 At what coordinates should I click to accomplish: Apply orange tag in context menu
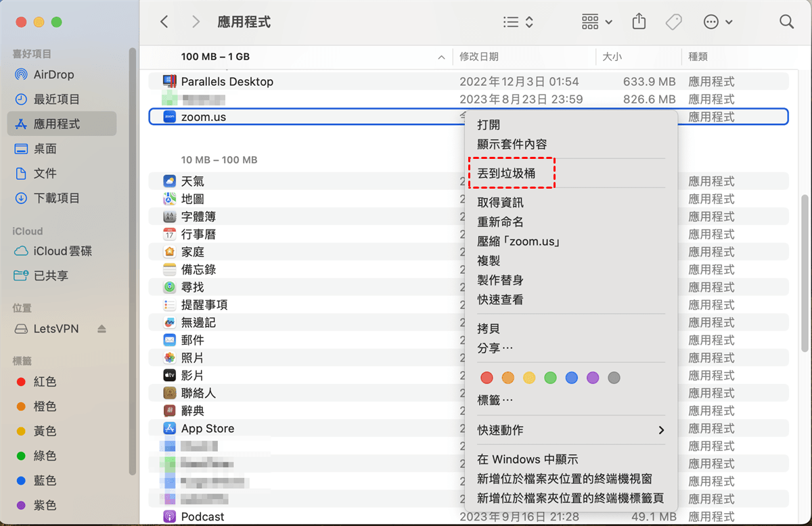tap(508, 378)
